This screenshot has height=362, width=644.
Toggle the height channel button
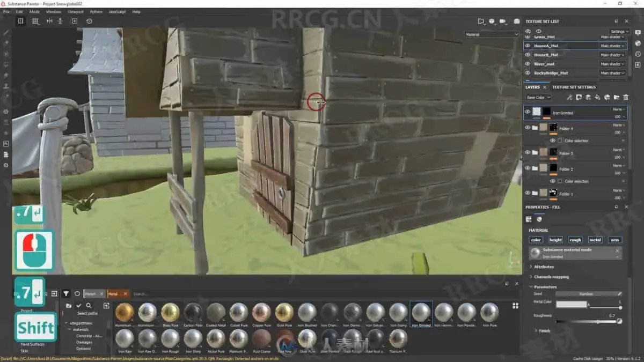555,240
